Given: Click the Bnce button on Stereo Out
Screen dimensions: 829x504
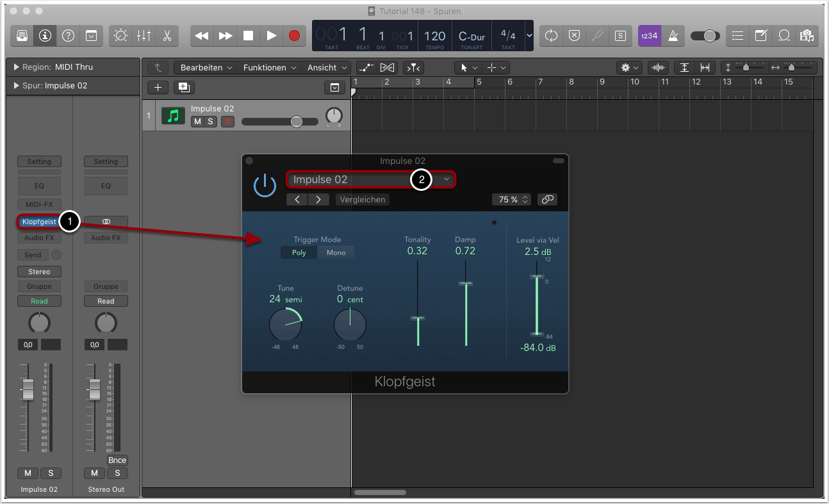Looking at the screenshot, I should coord(117,460).
